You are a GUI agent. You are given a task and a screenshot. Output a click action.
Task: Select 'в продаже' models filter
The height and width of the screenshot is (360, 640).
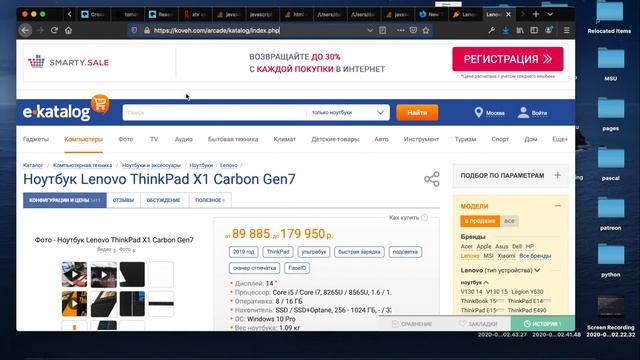pyautogui.click(x=480, y=221)
